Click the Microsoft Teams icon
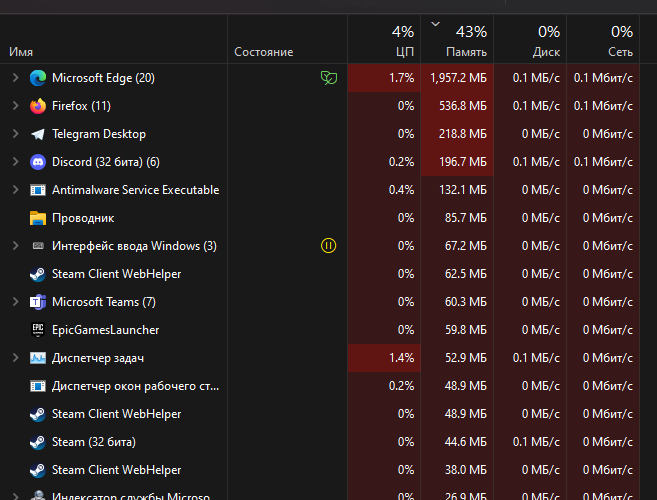Viewport: 657px width, 500px height. (38, 302)
